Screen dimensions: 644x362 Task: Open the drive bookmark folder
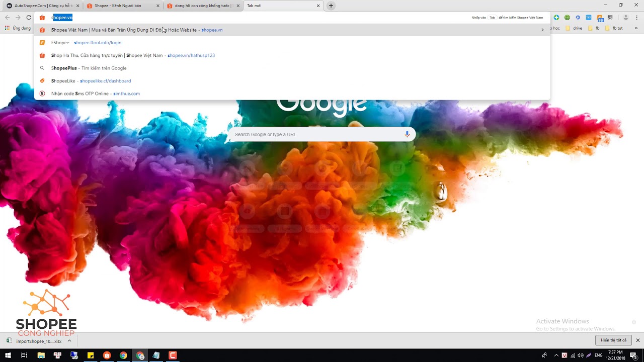click(574, 28)
